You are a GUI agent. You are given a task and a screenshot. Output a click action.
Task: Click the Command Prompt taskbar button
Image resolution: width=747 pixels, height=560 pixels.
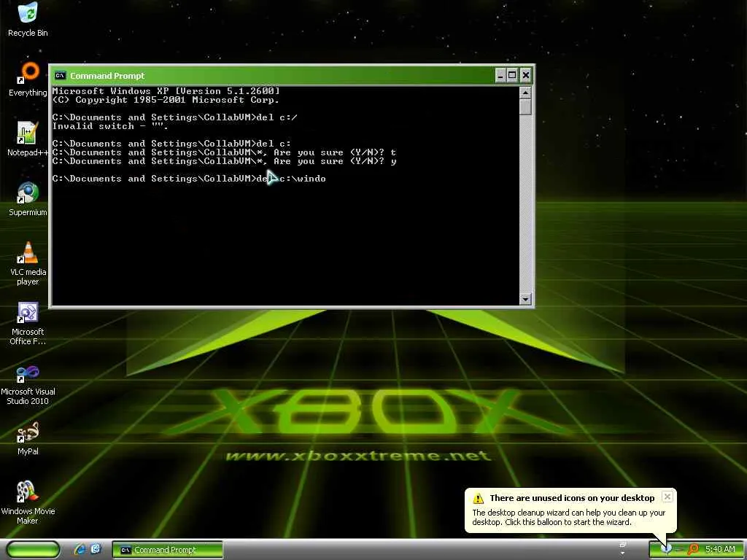(167, 550)
